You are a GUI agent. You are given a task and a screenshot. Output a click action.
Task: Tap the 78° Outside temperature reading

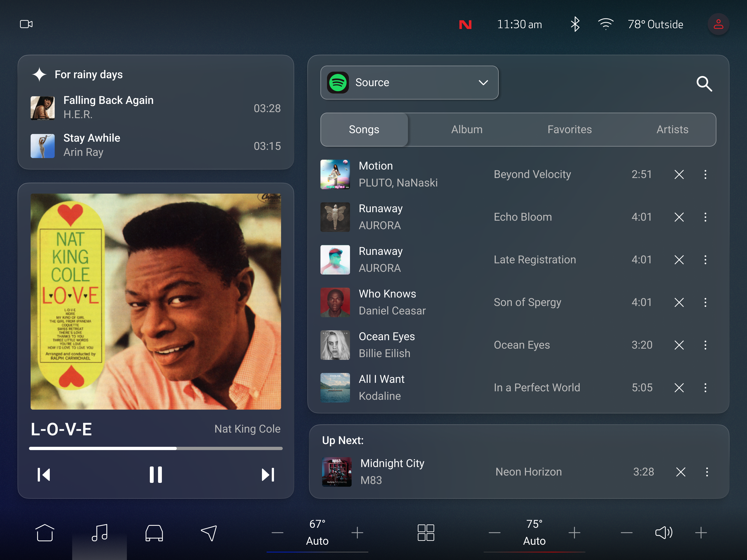[x=655, y=24]
